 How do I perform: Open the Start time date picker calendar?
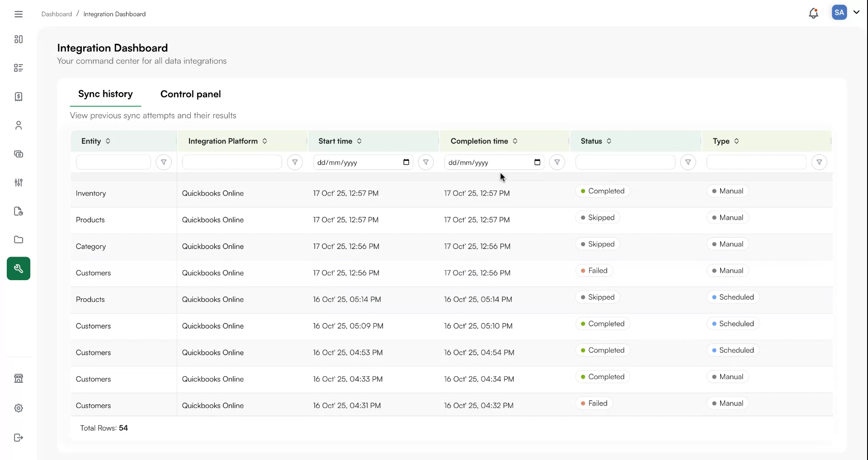click(x=406, y=162)
